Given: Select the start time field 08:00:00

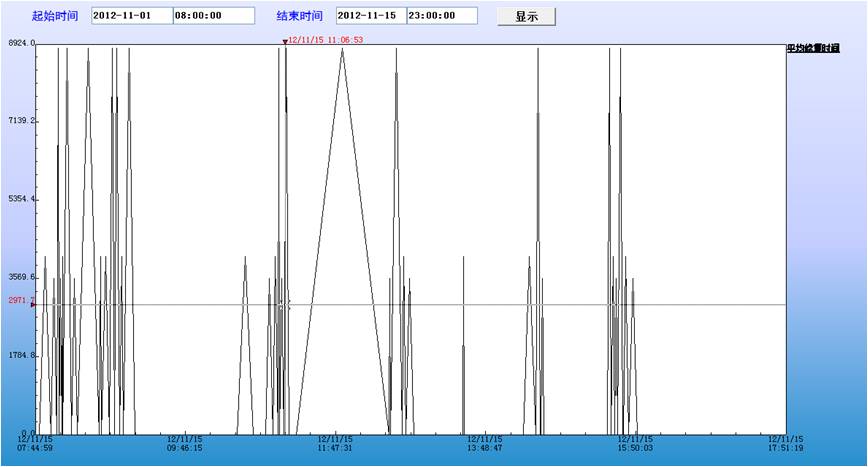Looking at the screenshot, I should click(213, 16).
